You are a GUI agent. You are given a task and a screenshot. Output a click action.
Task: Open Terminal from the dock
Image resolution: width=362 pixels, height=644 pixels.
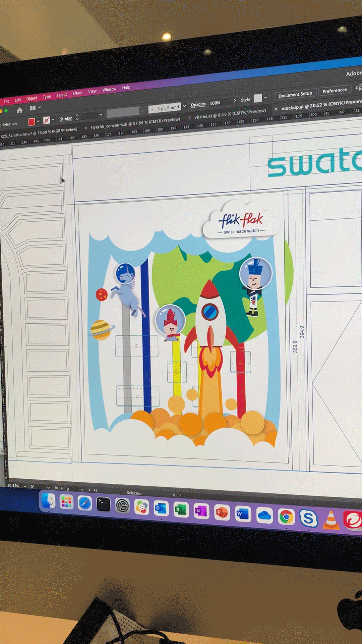point(103,504)
